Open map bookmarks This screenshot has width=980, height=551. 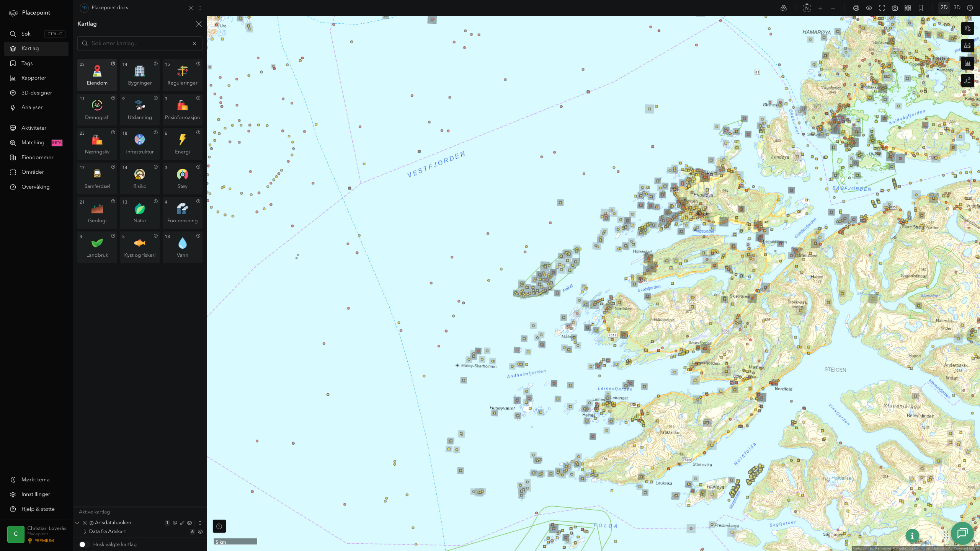(x=921, y=8)
